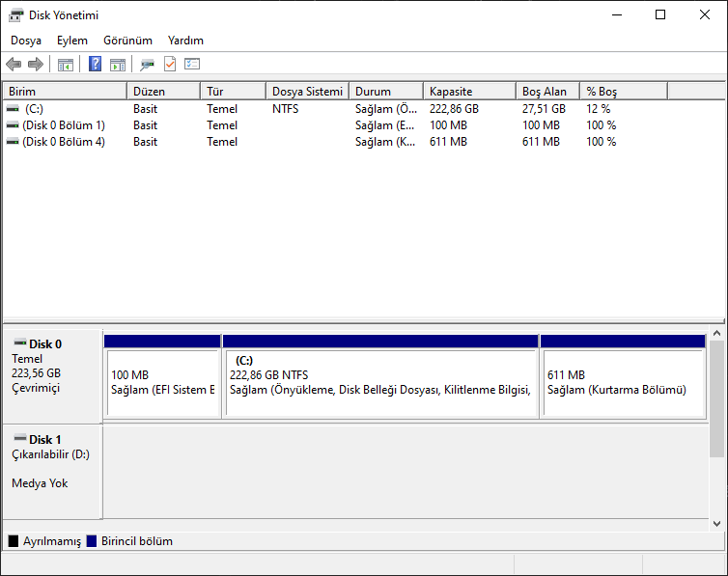Select the (C:) volume row name
The image size is (728, 576).
point(34,108)
